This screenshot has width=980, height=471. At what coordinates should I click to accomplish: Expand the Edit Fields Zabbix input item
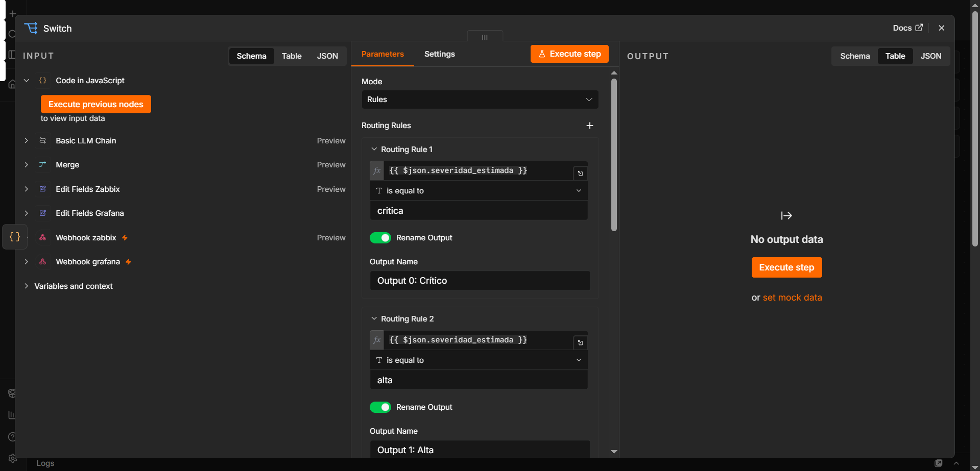[27, 189]
